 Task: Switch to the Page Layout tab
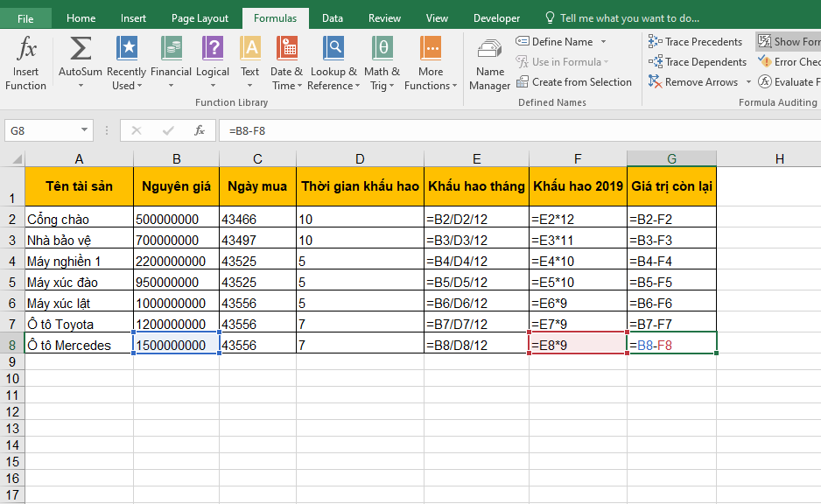(x=200, y=18)
